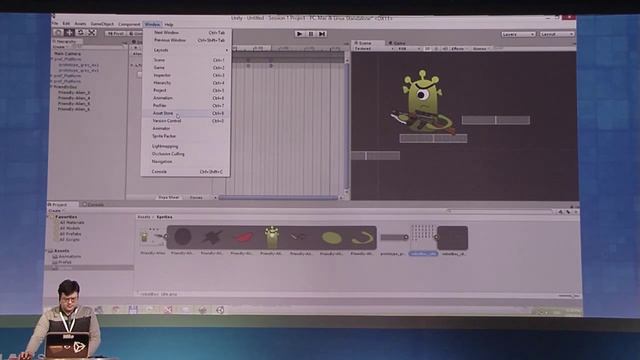
Task: Click the Step forward button
Action: [322, 34]
